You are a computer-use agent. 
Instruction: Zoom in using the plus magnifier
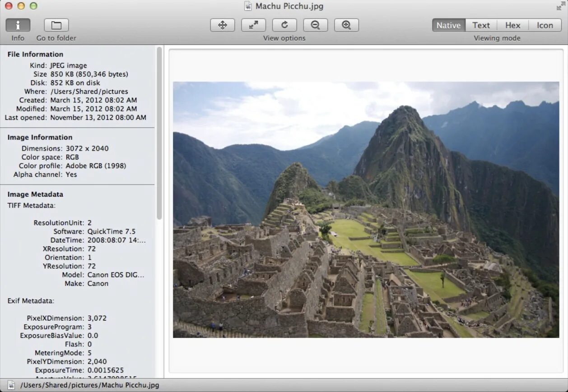346,25
